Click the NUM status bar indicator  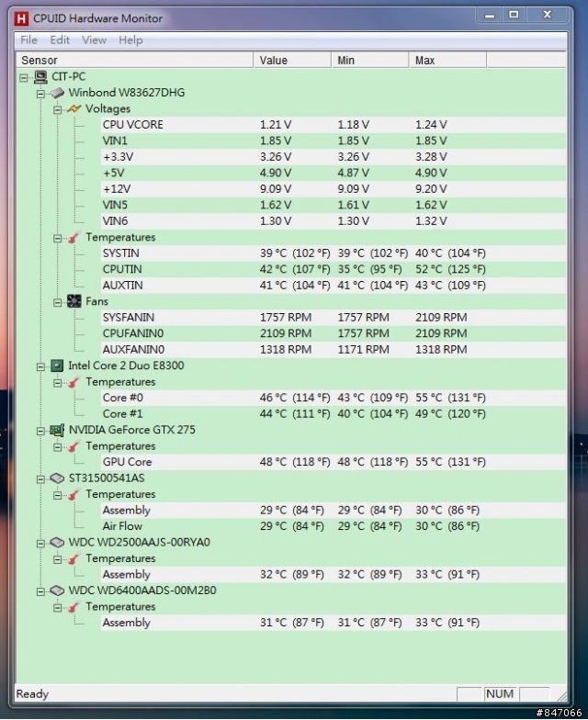point(500,694)
